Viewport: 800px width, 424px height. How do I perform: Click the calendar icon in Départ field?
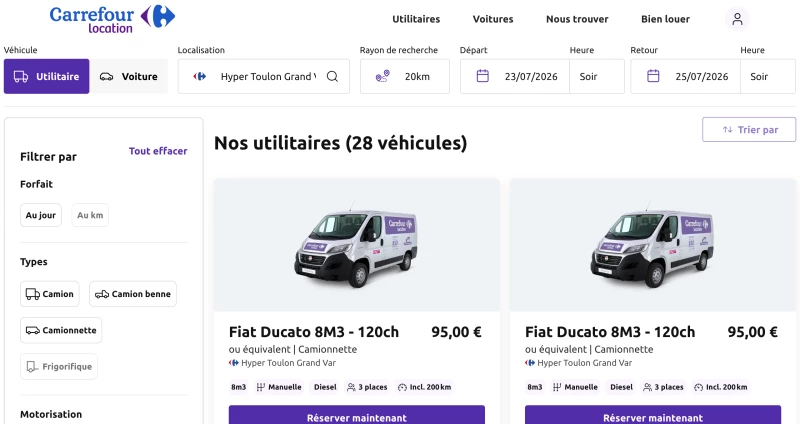pos(483,77)
